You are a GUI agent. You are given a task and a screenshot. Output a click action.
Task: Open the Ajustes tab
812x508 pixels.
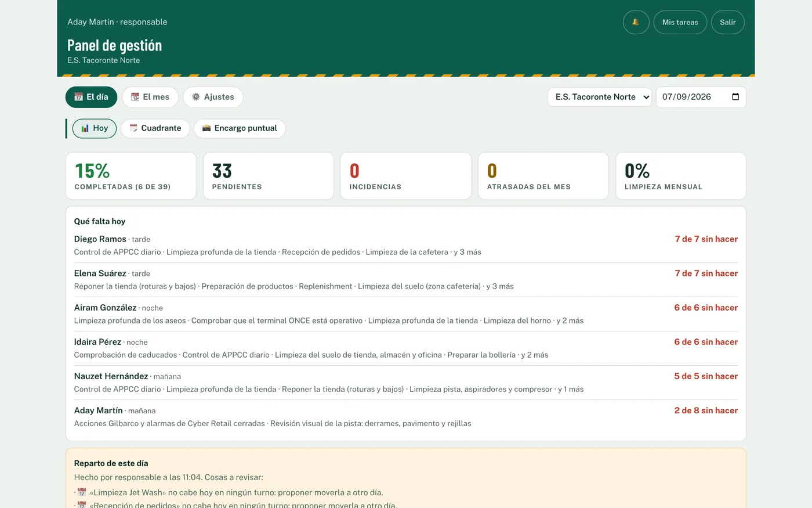point(213,97)
